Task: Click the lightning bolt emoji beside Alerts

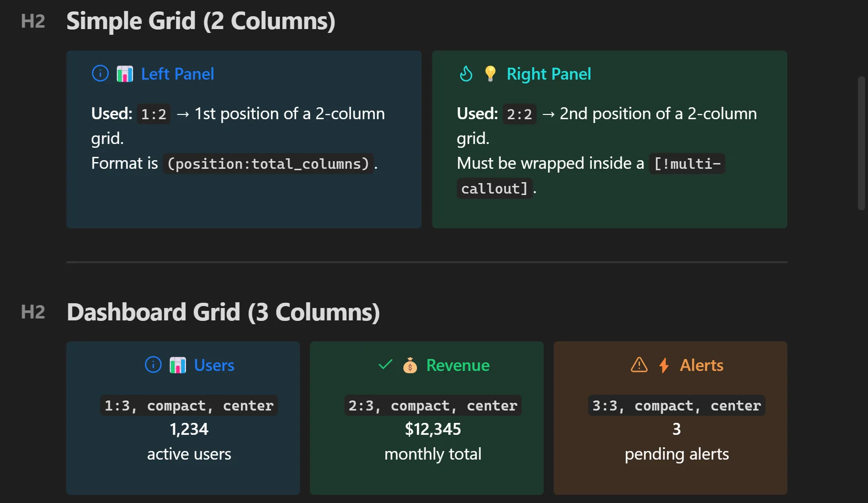Action: point(664,365)
